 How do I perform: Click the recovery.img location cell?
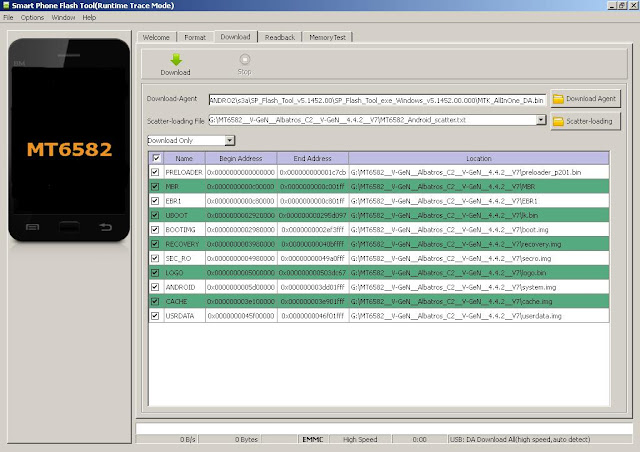point(479,244)
